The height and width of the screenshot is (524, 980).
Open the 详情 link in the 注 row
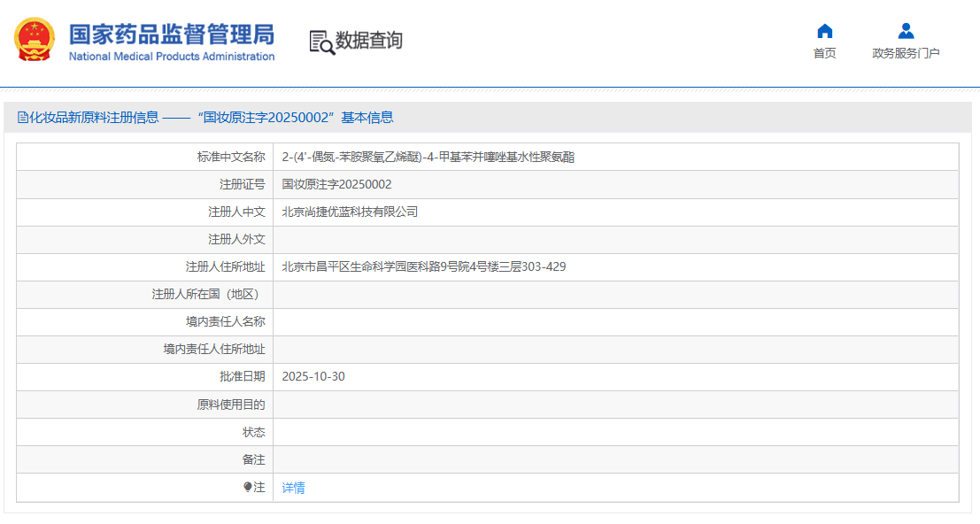click(293, 488)
